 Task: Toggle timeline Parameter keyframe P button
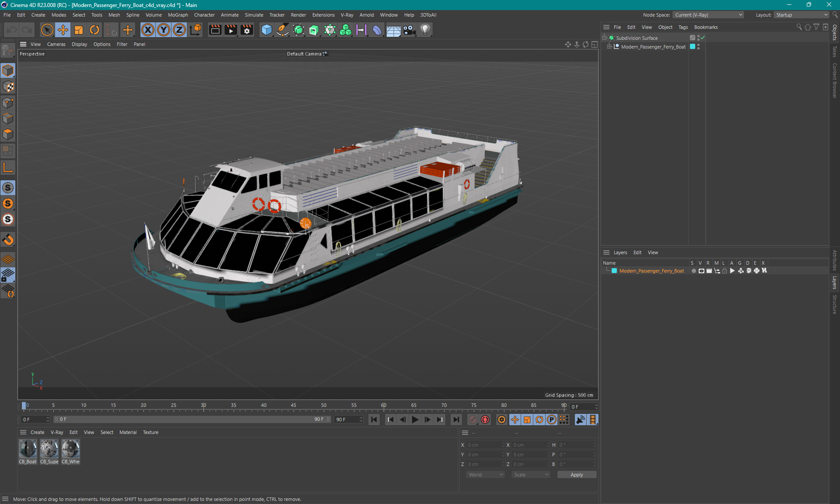(552, 420)
